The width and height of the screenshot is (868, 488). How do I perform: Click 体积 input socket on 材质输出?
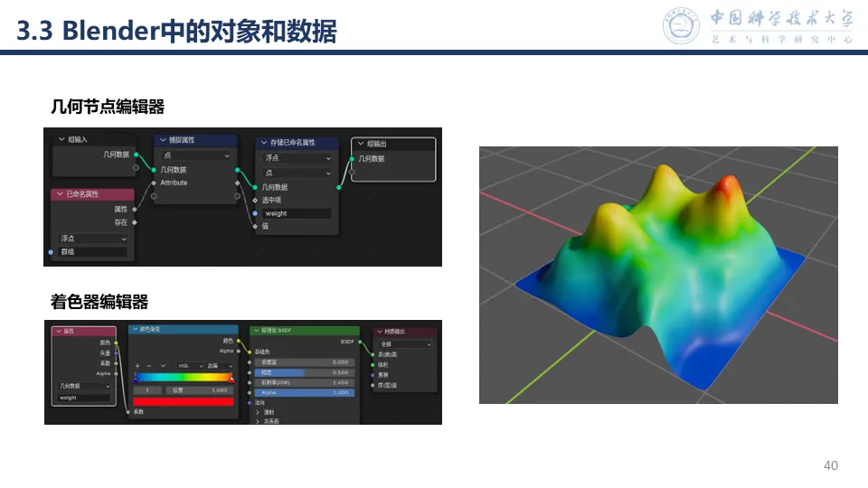373,365
